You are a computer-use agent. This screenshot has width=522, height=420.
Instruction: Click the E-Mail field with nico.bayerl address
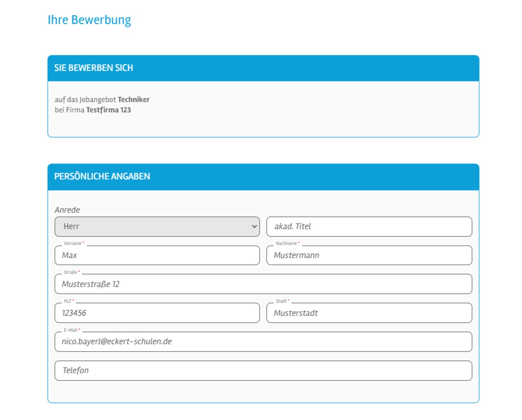point(263,342)
